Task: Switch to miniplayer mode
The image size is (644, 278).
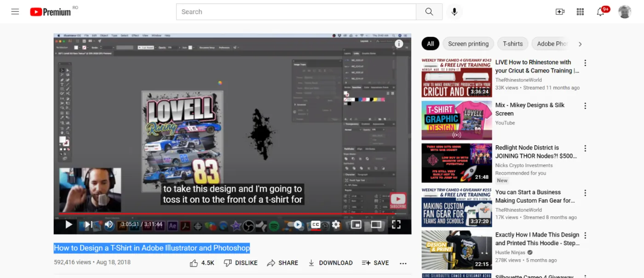Action: [x=356, y=225]
